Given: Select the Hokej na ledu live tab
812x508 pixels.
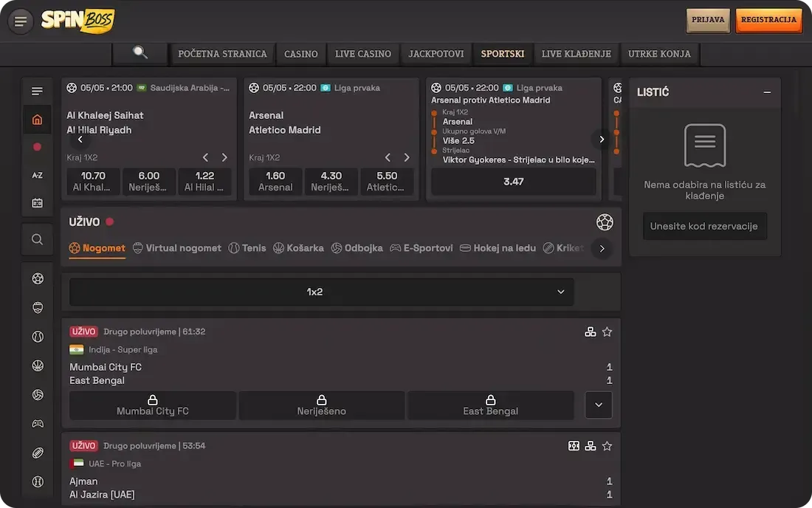Looking at the screenshot, I should tap(498, 248).
